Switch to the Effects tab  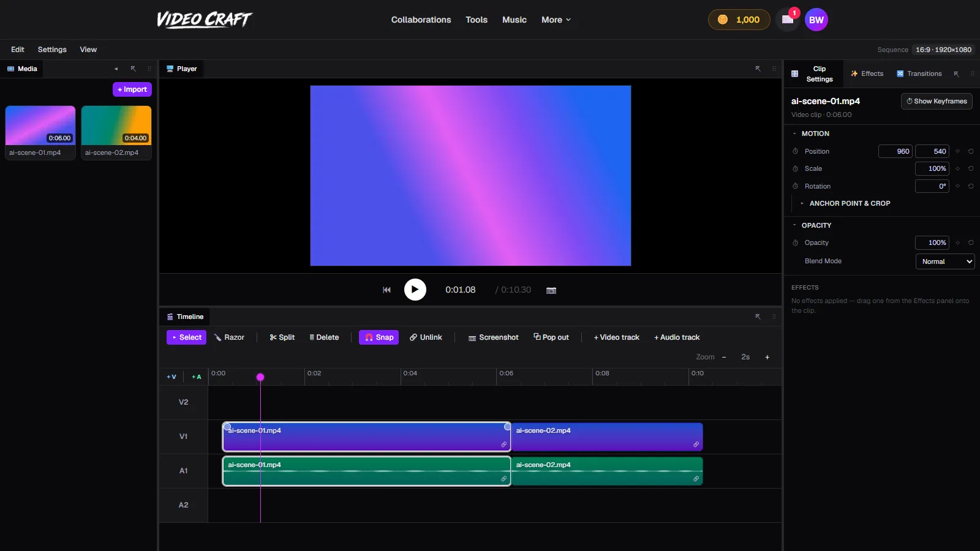[867, 73]
